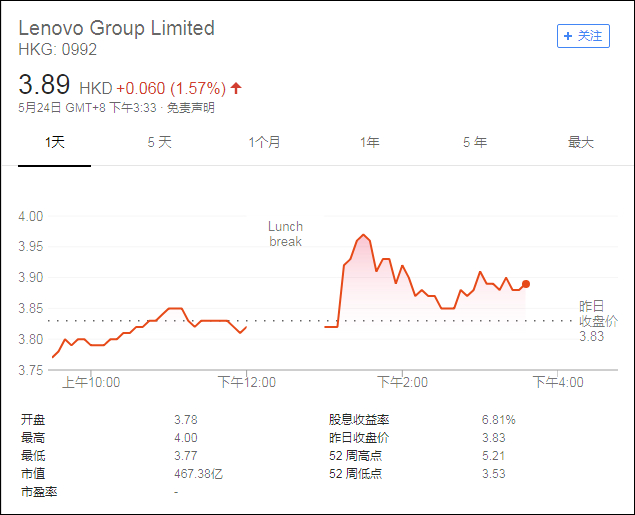This screenshot has width=635, height=515.
Task: Show the 1年 chart tab
Action: click(x=370, y=142)
